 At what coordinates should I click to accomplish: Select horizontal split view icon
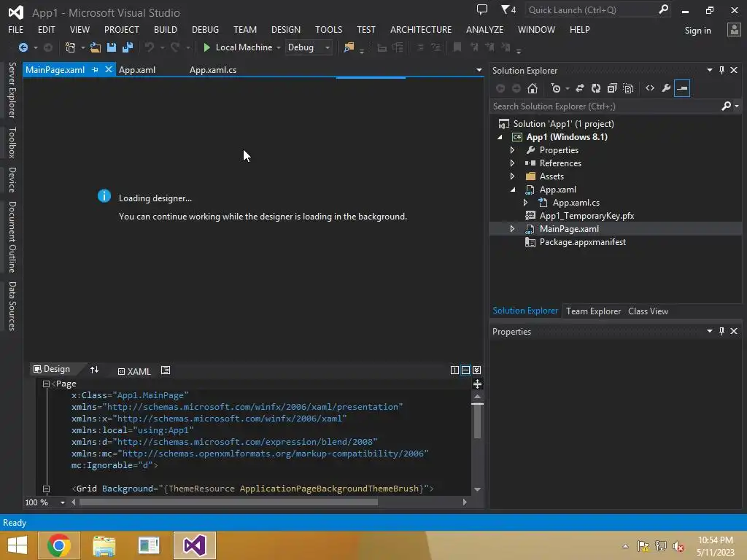coord(465,370)
